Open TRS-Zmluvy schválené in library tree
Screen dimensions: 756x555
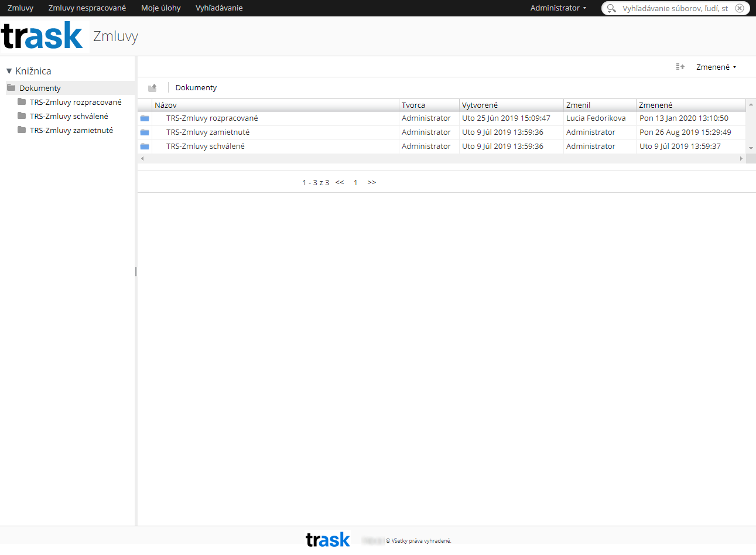pyautogui.click(x=69, y=116)
